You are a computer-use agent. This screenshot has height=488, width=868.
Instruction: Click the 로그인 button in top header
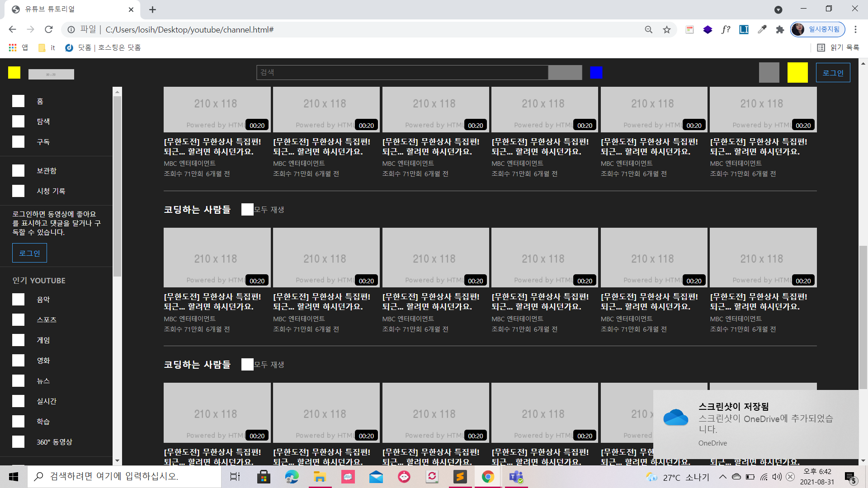(x=833, y=73)
